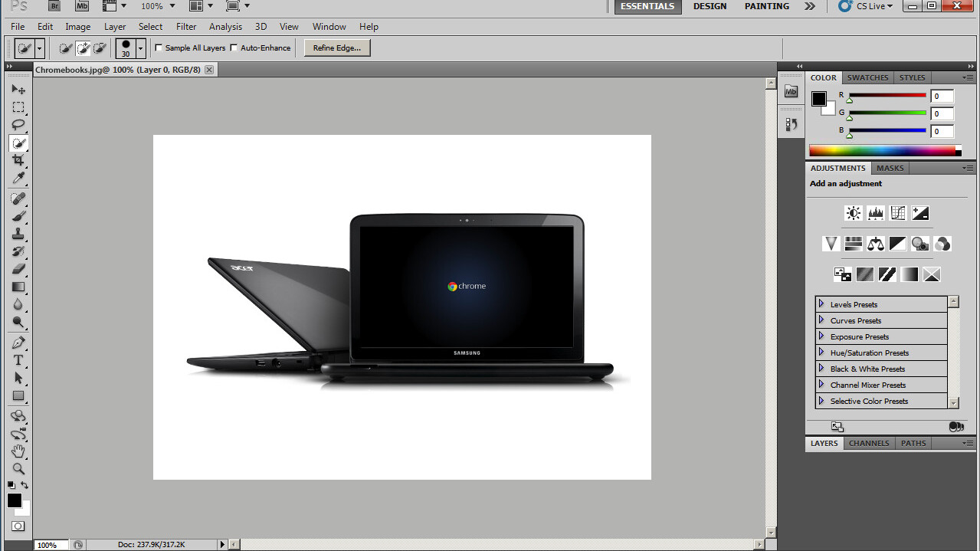The height and width of the screenshot is (551, 980).
Task: Open the CS Live dropdown
Action: tap(866, 6)
